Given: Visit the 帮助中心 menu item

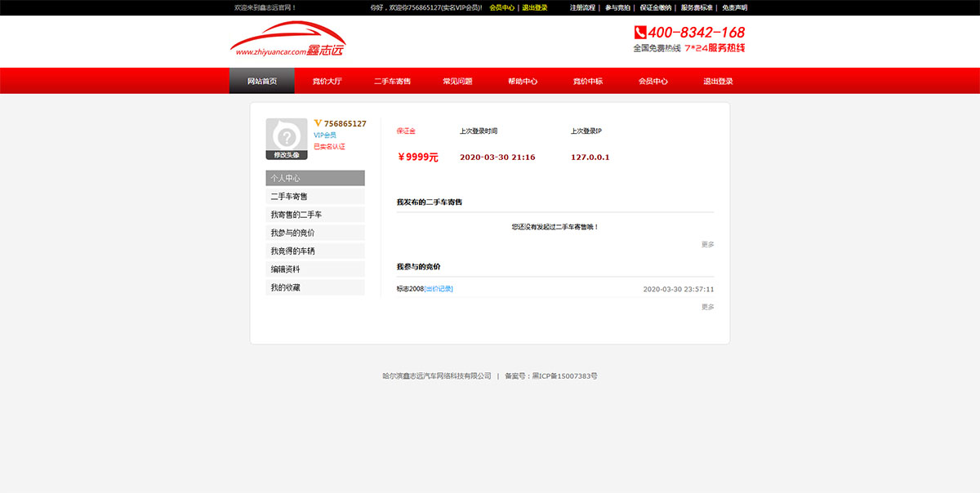Looking at the screenshot, I should (x=523, y=81).
